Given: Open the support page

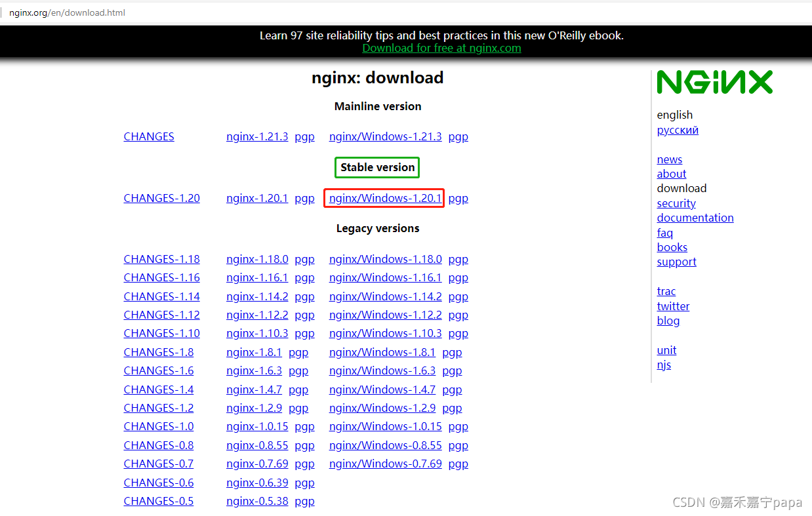Looking at the screenshot, I should [x=677, y=262].
